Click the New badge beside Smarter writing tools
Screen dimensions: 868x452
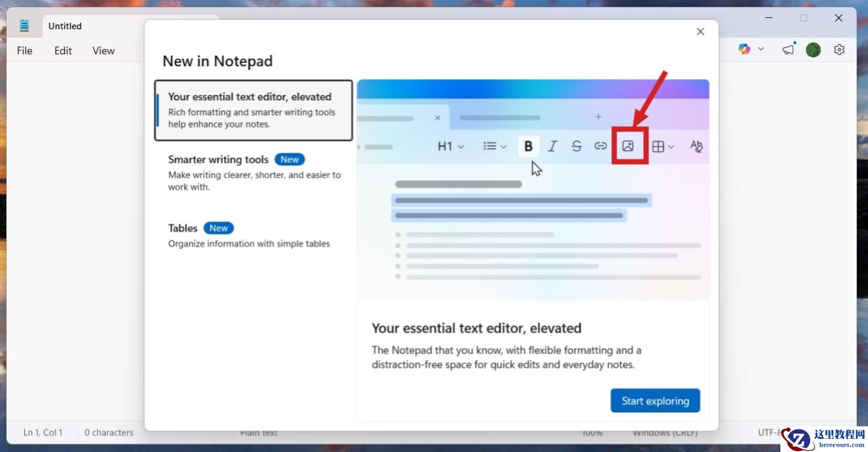[x=290, y=159]
